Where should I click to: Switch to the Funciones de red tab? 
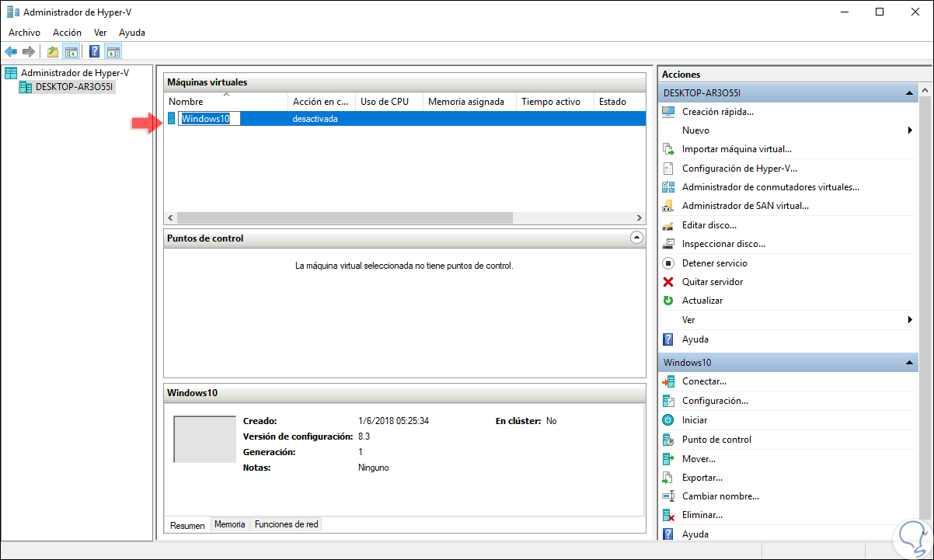point(286,524)
